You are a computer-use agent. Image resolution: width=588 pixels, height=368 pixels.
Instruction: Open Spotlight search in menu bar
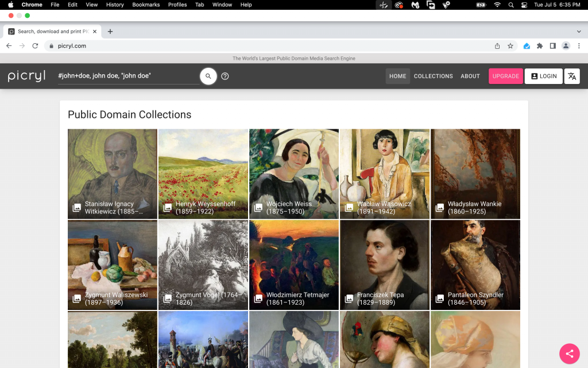coord(510,5)
